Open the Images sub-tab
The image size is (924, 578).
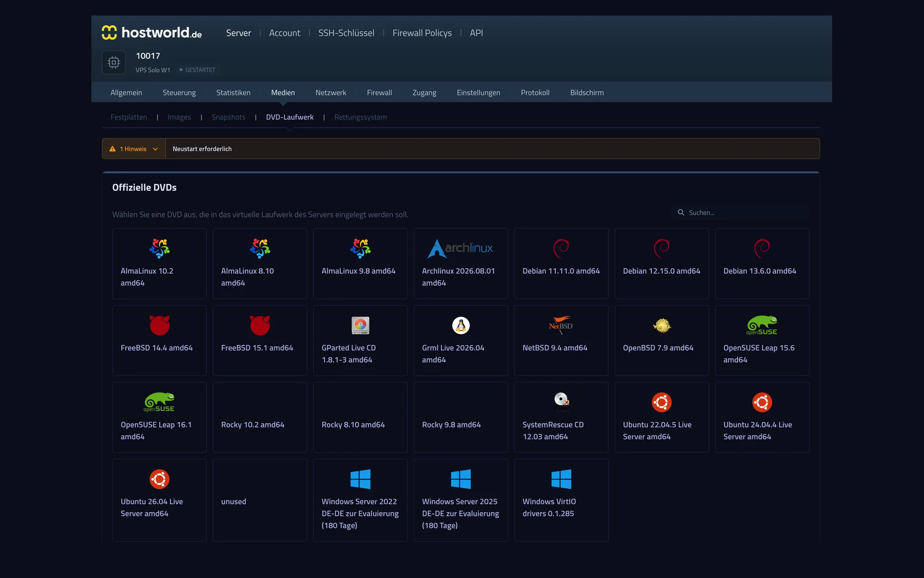[180, 117]
